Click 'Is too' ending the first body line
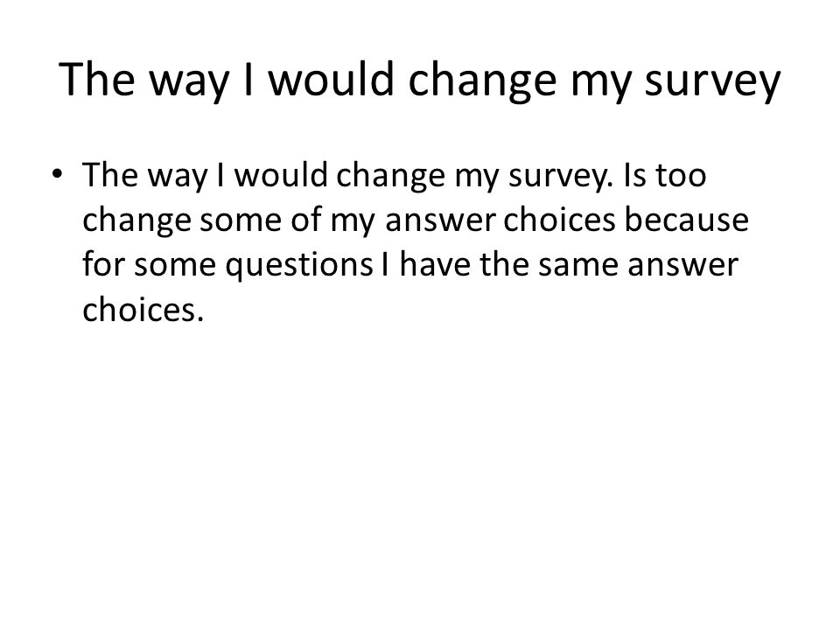This screenshot has width=840, height=630. (664, 175)
